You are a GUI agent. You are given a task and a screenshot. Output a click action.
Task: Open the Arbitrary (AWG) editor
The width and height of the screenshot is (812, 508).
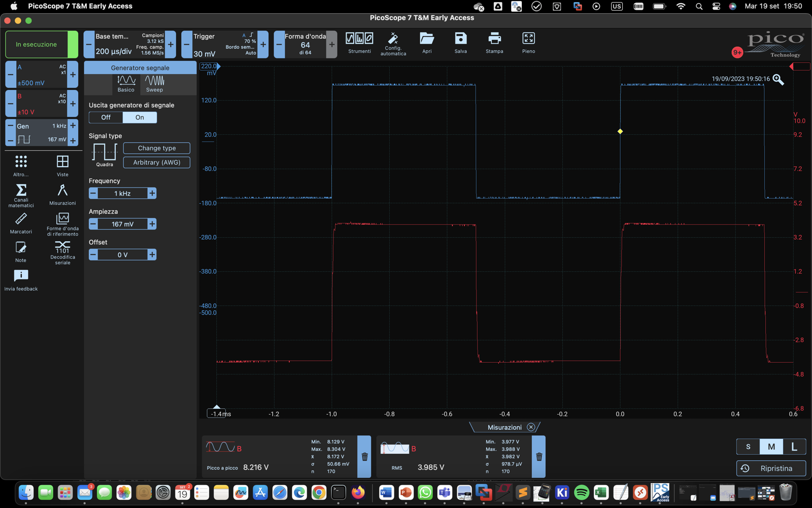tap(157, 163)
